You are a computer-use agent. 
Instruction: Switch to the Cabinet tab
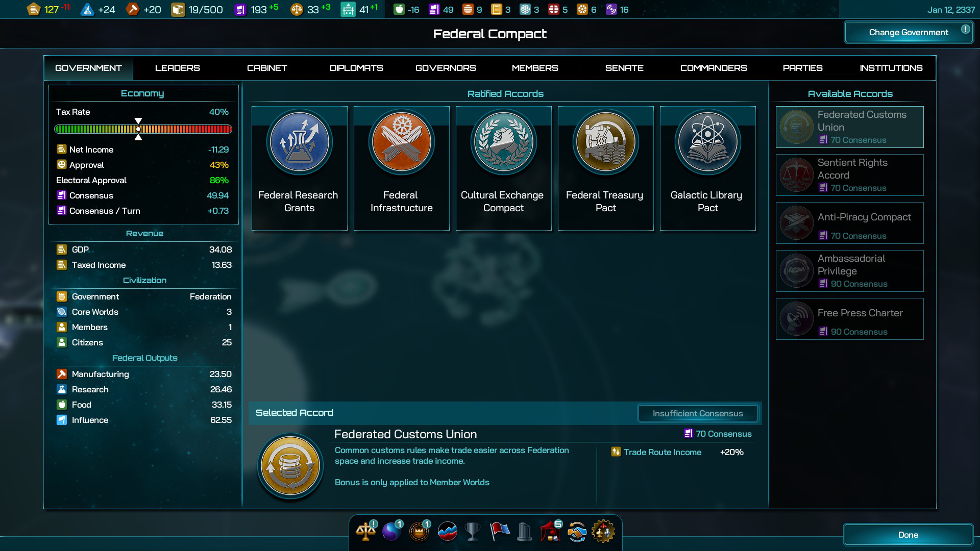(267, 68)
